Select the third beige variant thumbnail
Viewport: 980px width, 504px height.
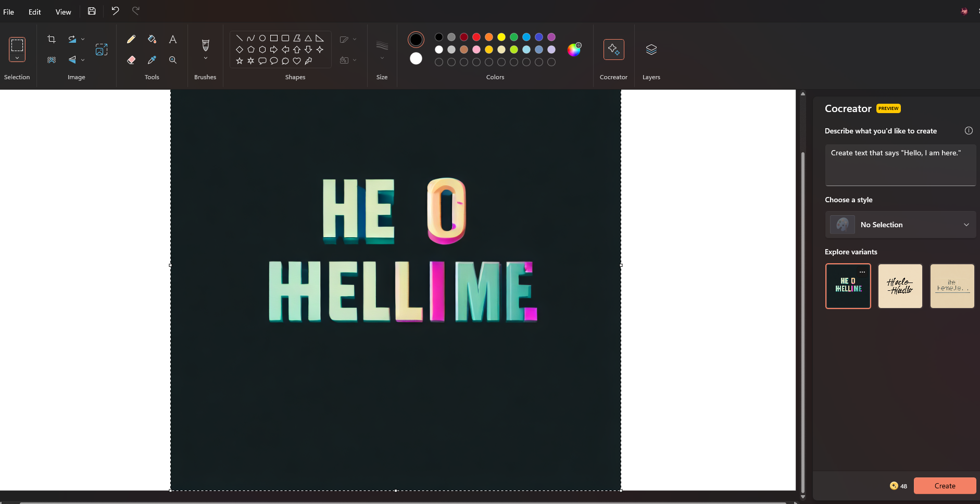point(952,286)
